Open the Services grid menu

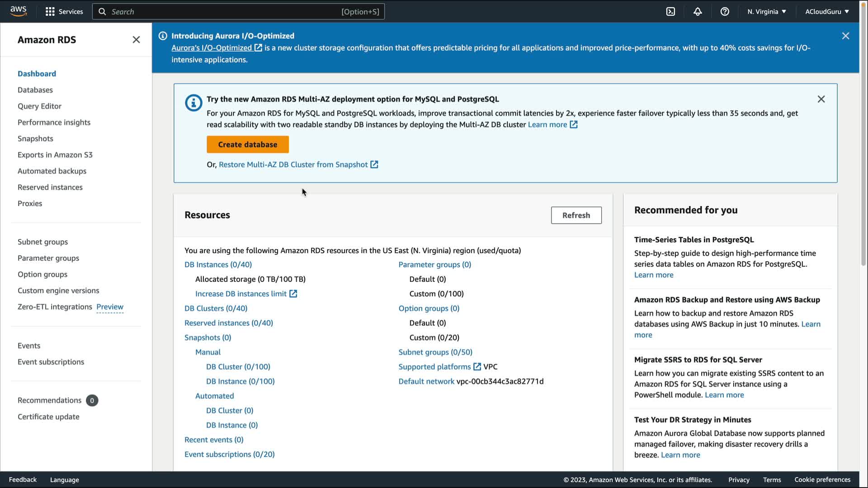(x=64, y=12)
